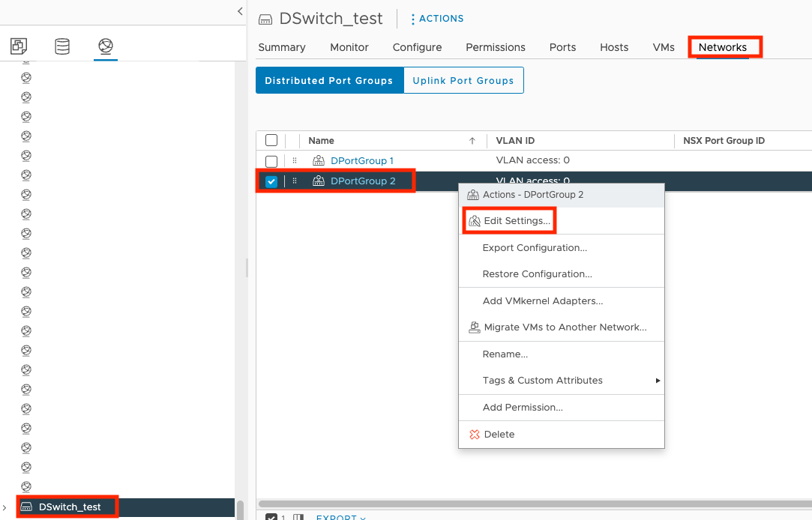Click the Migrate VMs icon in context menu

474,327
